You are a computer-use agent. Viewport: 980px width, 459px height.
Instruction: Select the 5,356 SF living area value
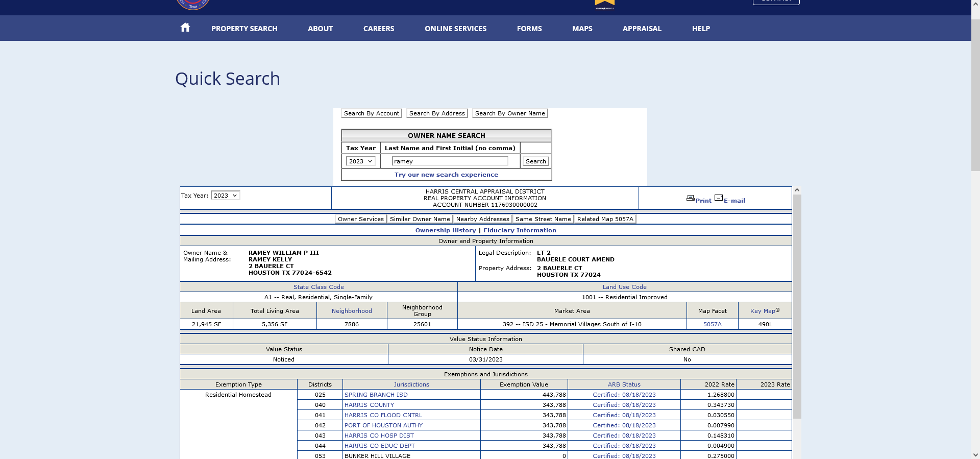275,324
